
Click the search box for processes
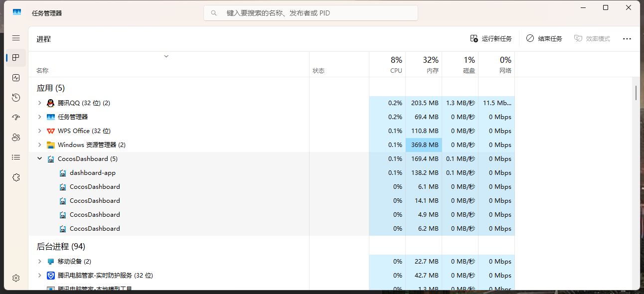311,13
